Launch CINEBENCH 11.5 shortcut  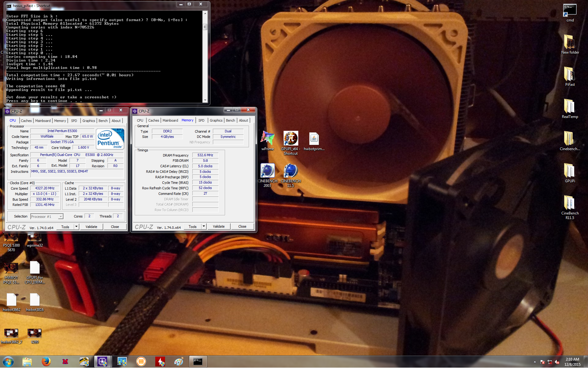tap(291, 175)
